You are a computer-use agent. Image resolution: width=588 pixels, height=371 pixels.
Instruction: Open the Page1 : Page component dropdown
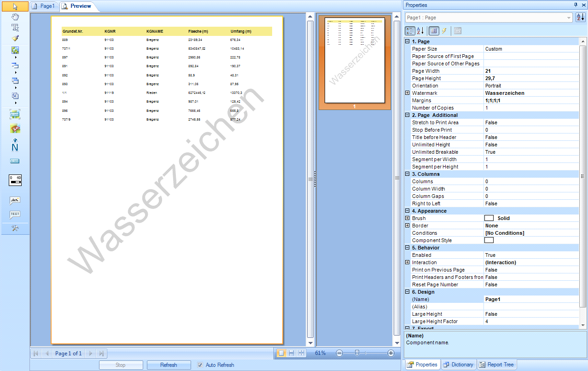click(489, 17)
